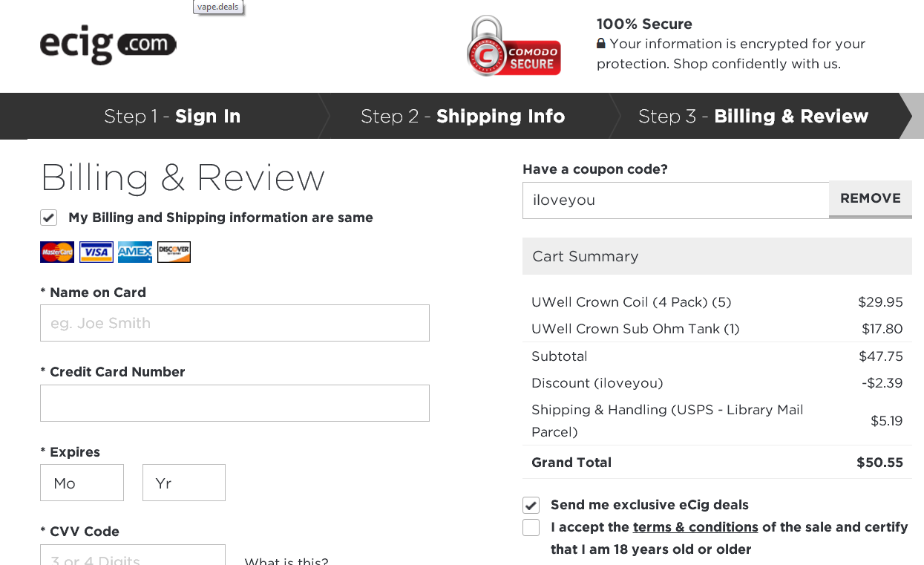Open the terms & conditions link
The height and width of the screenshot is (565, 924).
[x=695, y=527]
